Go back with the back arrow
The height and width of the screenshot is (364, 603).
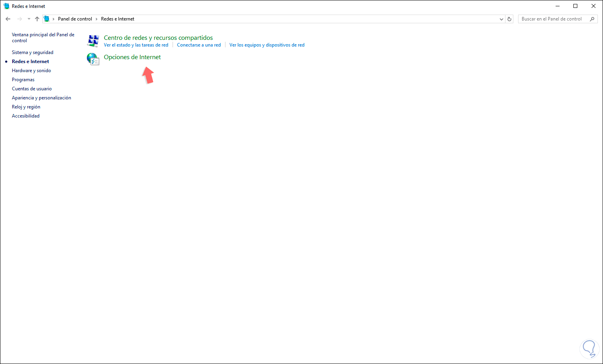click(8, 19)
